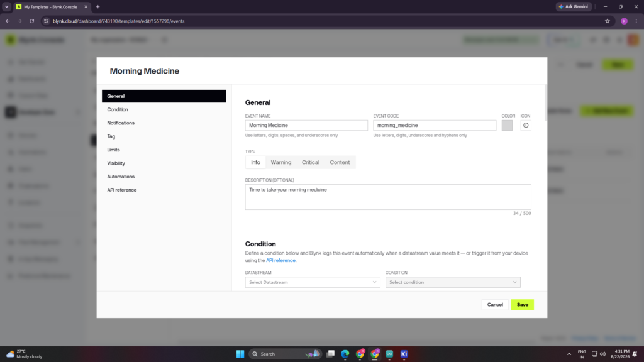The image size is (644, 362).
Task: Launch Microsoft Edge from the taskbar
Action: [x=345, y=354]
